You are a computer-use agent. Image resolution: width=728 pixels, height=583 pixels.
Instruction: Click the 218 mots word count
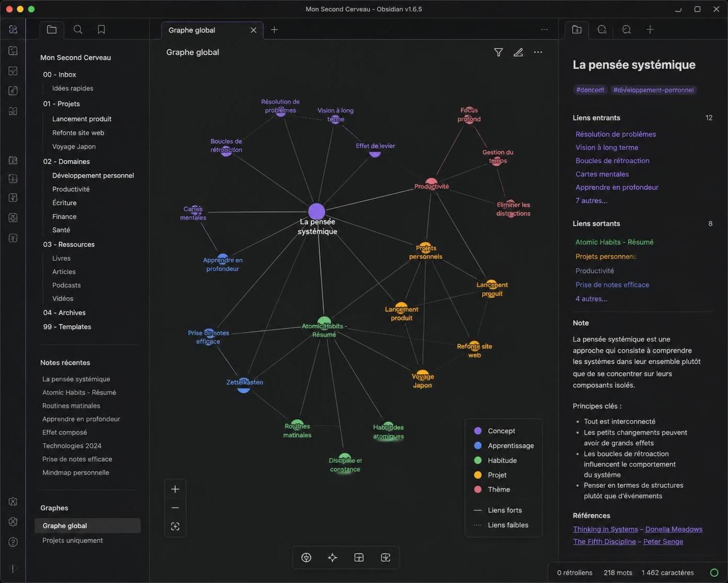pyautogui.click(x=618, y=573)
